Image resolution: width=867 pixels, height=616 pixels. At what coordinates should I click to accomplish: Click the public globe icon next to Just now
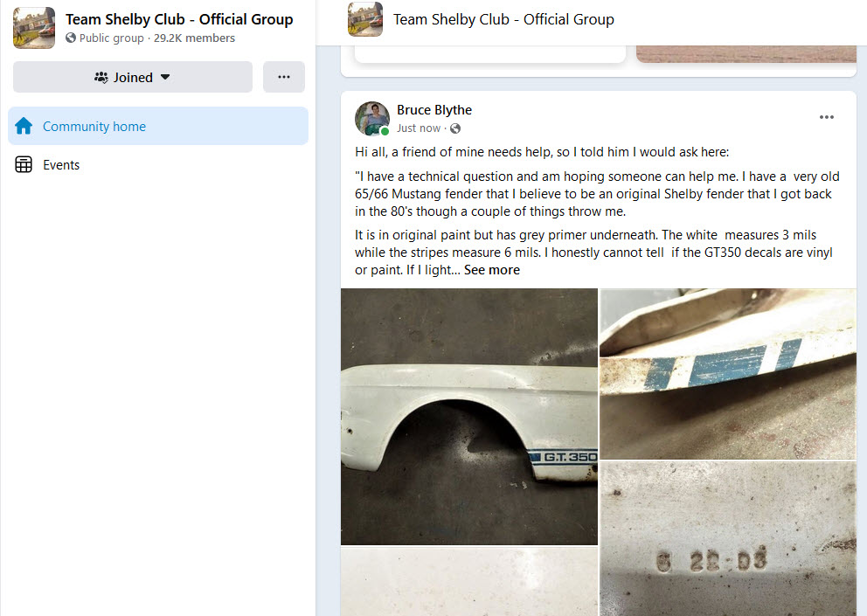pyautogui.click(x=455, y=128)
